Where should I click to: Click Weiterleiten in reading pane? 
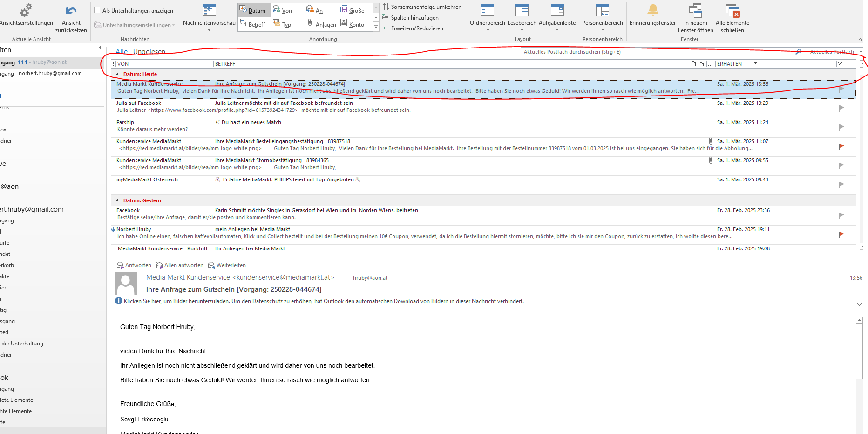(x=227, y=265)
